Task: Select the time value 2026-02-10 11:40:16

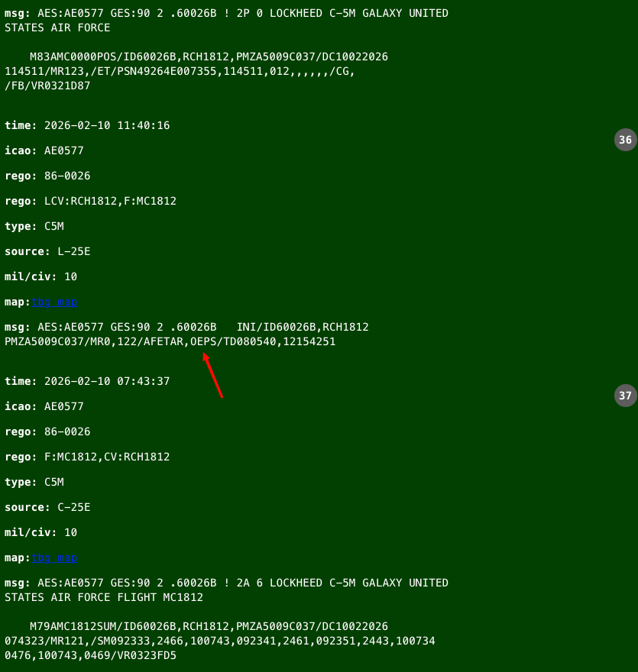Action: (107, 125)
